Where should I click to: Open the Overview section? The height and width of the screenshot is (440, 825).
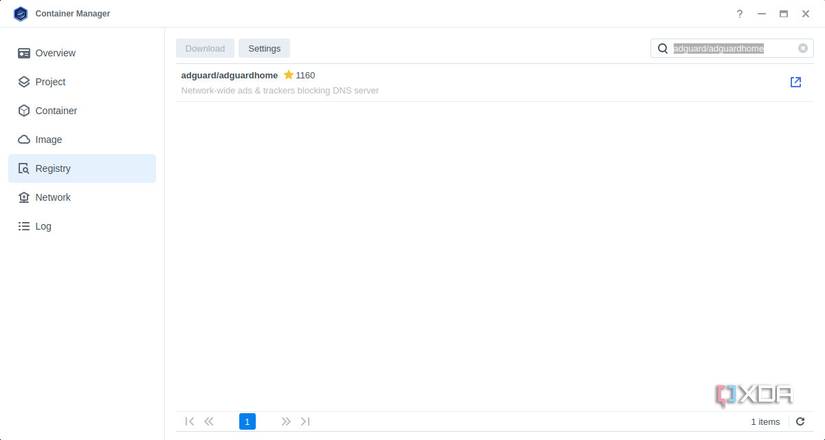point(82,53)
